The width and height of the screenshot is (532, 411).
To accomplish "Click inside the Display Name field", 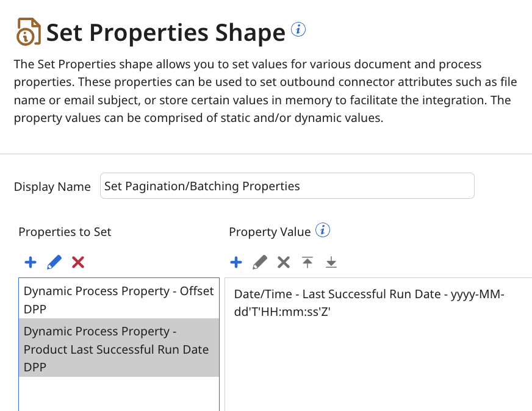I will click(x=287, y=185).
